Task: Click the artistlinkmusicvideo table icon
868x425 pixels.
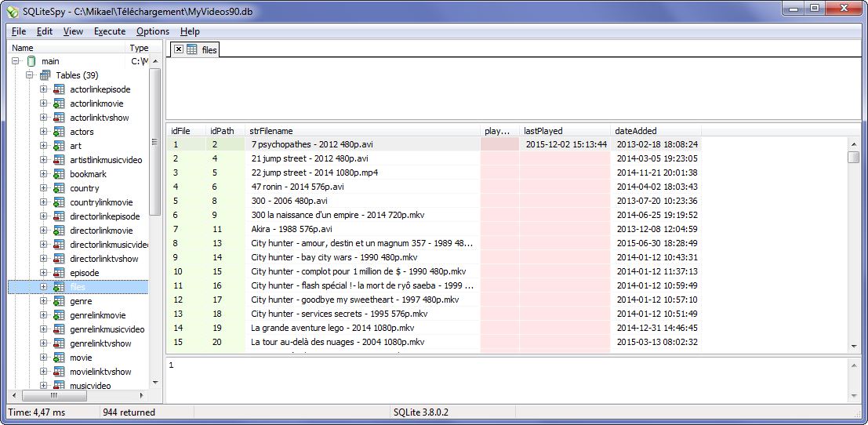Action: [59, 160]
